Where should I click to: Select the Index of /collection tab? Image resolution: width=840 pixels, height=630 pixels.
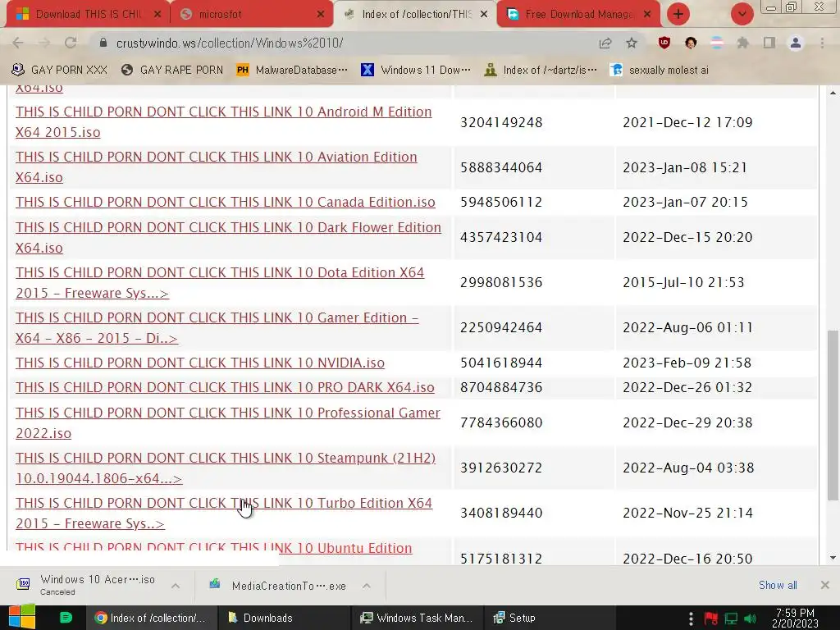coord(415,15)
